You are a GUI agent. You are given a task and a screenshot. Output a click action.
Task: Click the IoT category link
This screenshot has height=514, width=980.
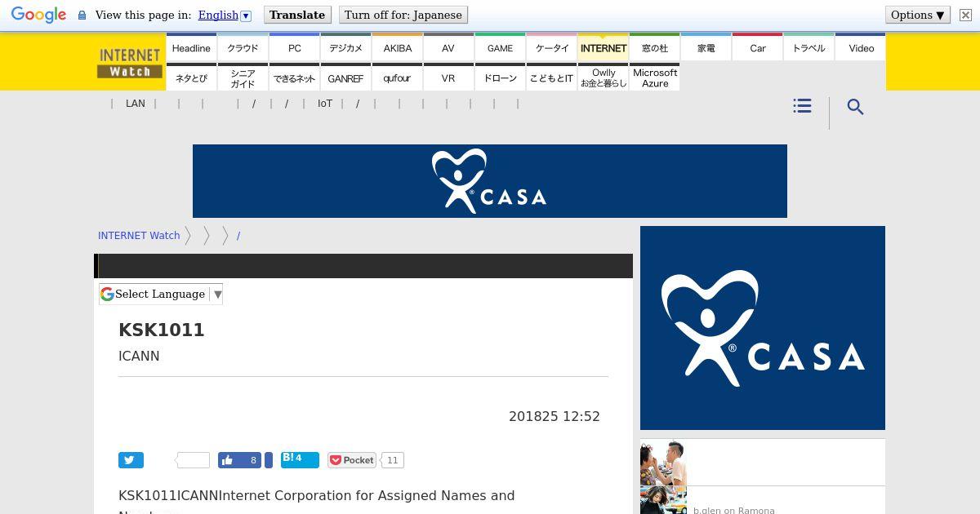[325, 104]
